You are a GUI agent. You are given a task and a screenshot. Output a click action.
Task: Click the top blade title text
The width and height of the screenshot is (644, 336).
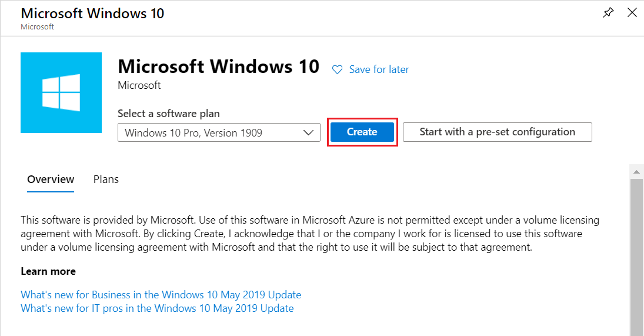(x=92, y=14)
